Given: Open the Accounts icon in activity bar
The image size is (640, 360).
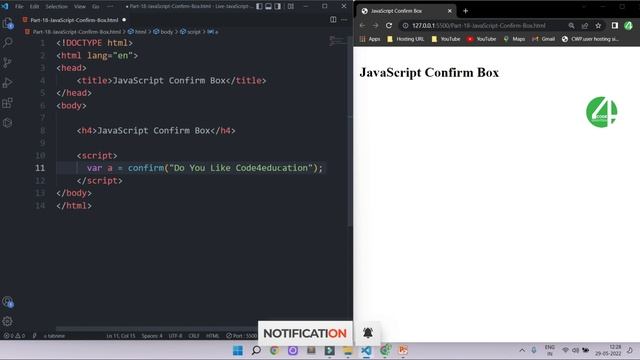Looking at the screenshot, I should click(7, 302).
